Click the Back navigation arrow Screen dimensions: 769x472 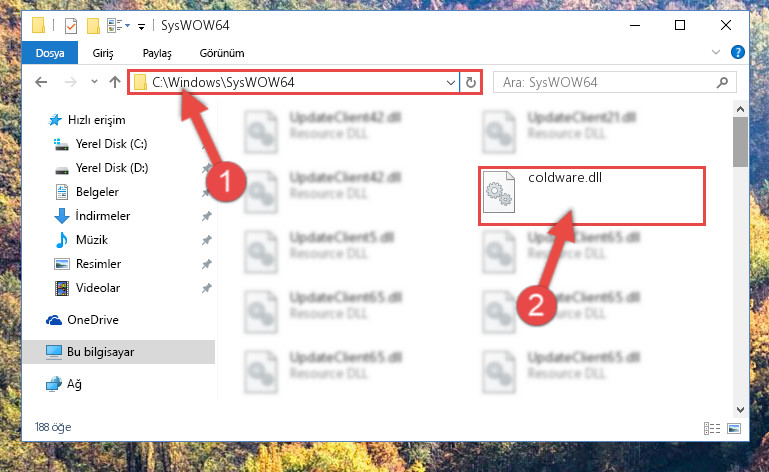click(41, 82)
